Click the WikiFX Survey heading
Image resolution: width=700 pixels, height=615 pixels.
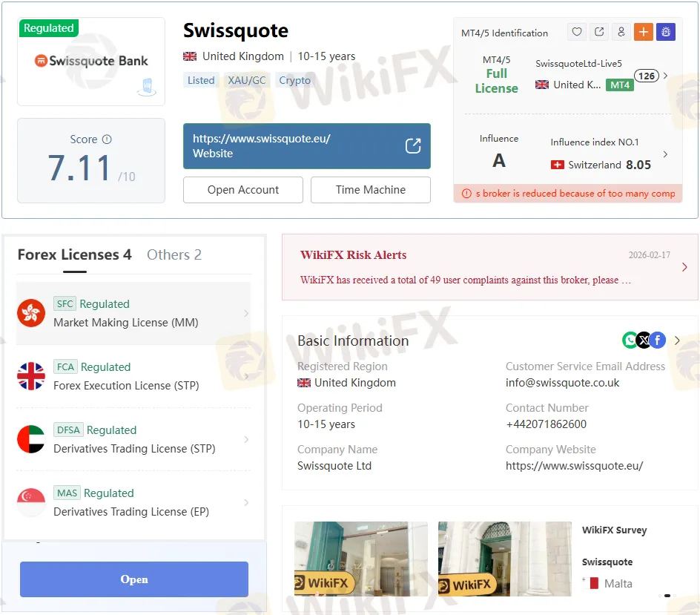pyautogui.click(x=614, y=530)
